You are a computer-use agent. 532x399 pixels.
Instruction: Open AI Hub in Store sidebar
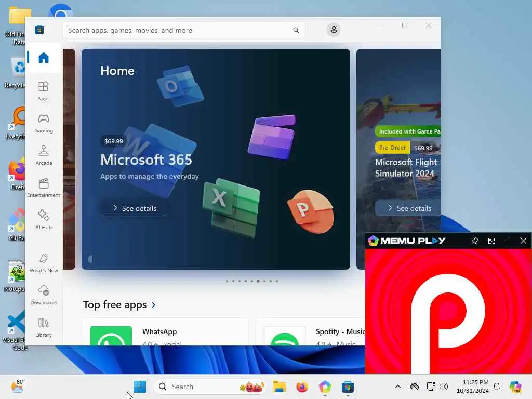44,220
